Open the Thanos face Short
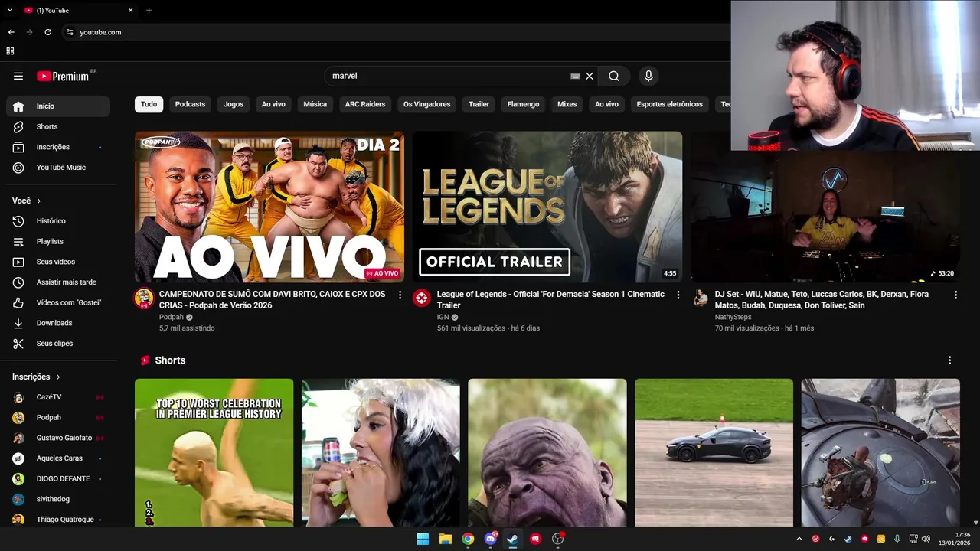This screenshot has width=980, height=551. click(x=547, y=452)
